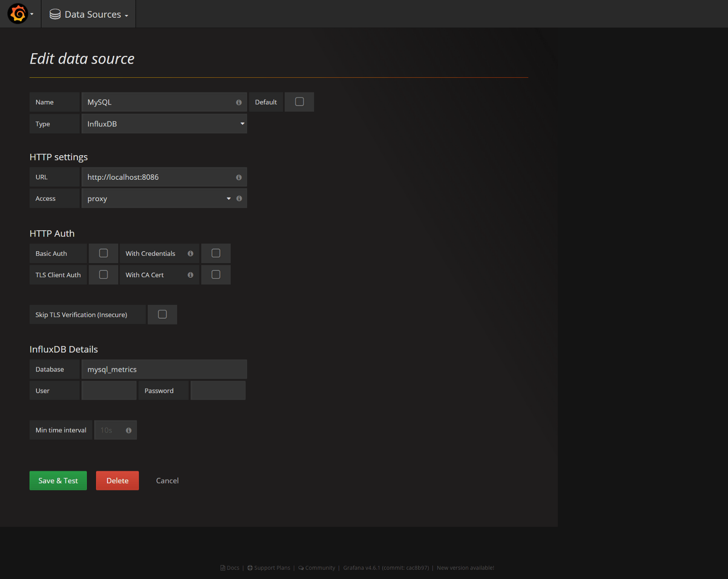Click the info icon in URL field

[x=239, y=178]
